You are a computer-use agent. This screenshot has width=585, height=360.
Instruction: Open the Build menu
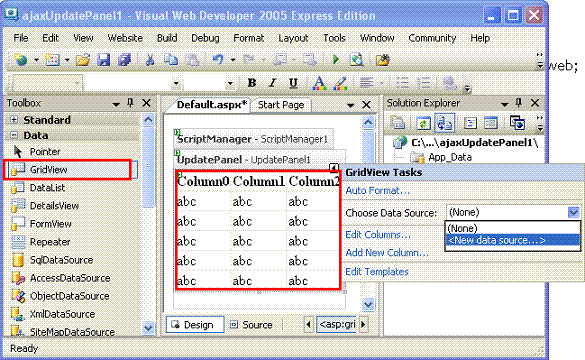click(167, 38)
